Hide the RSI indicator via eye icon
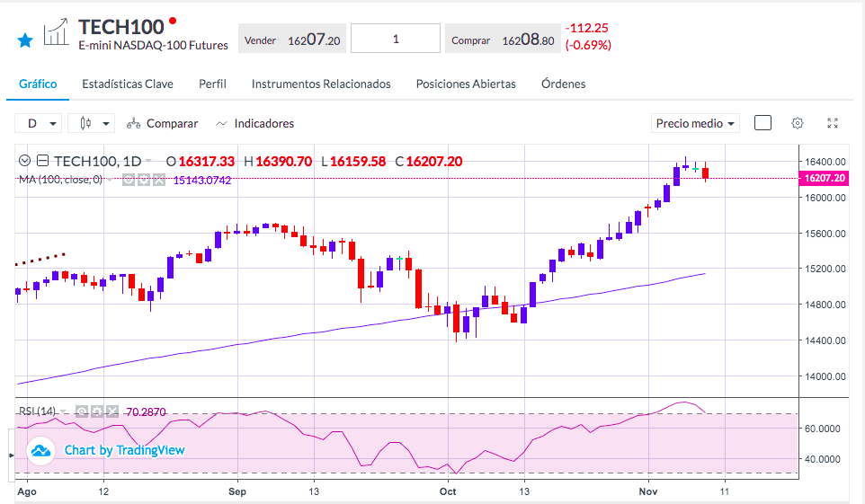 point(82,411)
